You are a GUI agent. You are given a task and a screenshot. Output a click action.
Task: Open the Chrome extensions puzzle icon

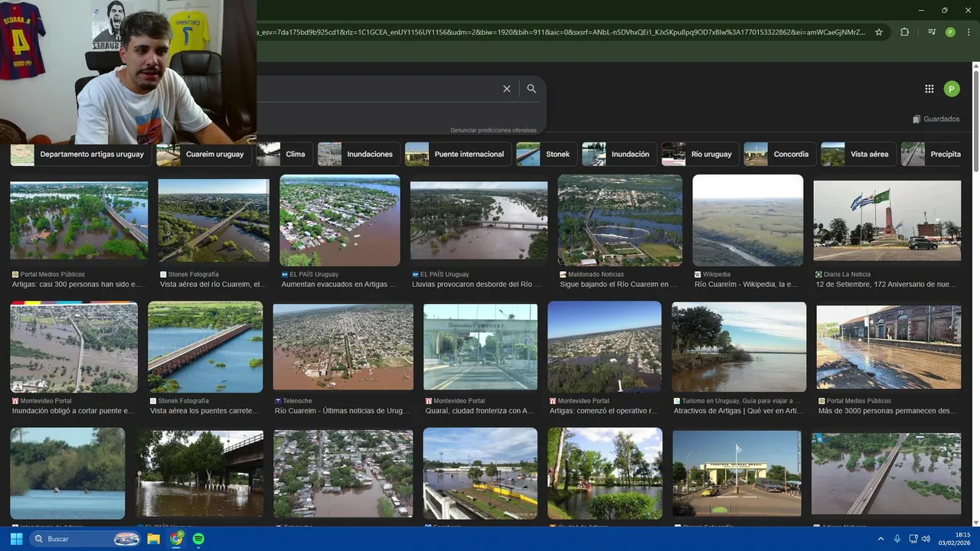click(904, 32)
